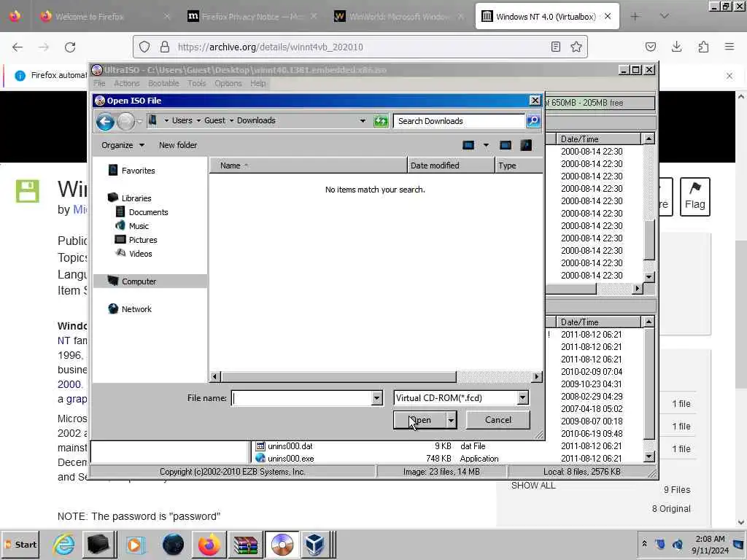This screenshot has width=747, height=560.
Task: Open UltraISO Bootable menu
Action: click(163, 83)
